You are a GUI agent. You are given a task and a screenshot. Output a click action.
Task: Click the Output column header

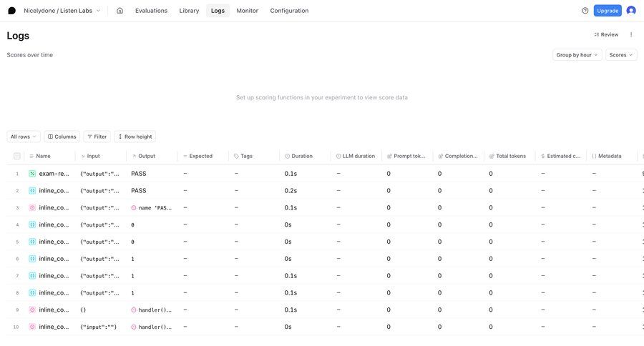[x=147, y=156]
